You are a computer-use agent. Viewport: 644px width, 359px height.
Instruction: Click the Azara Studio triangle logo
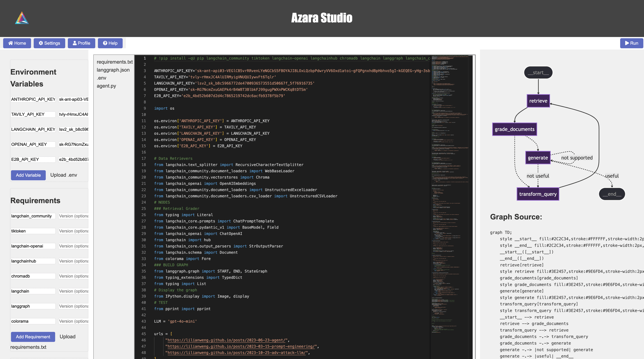22,18
